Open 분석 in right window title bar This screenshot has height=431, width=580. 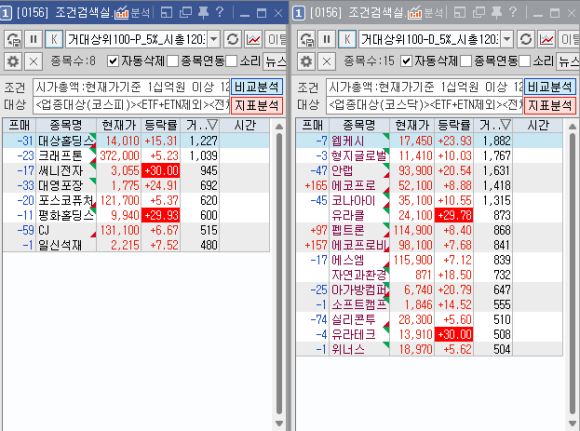click(426, 13)
